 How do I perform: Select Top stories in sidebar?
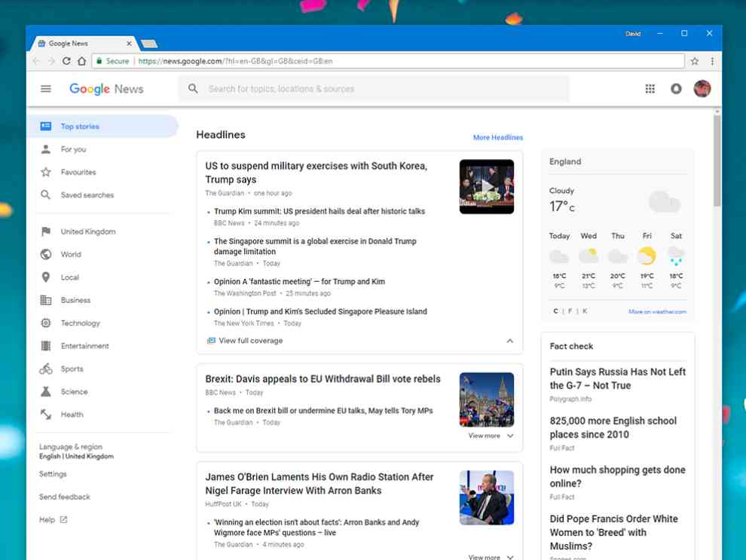(x=102, y=126)
